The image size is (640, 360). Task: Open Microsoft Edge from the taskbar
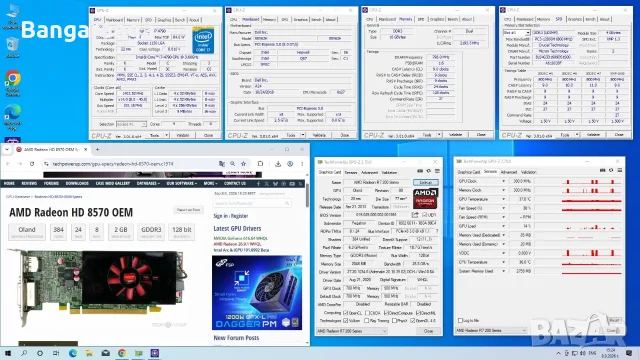[x=73, y=353]
